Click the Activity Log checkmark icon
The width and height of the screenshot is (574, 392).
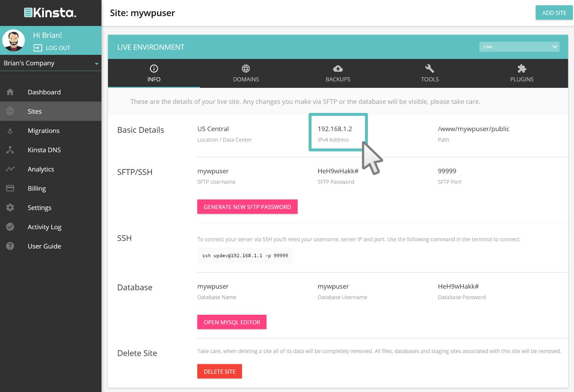[x=10, y=227]
